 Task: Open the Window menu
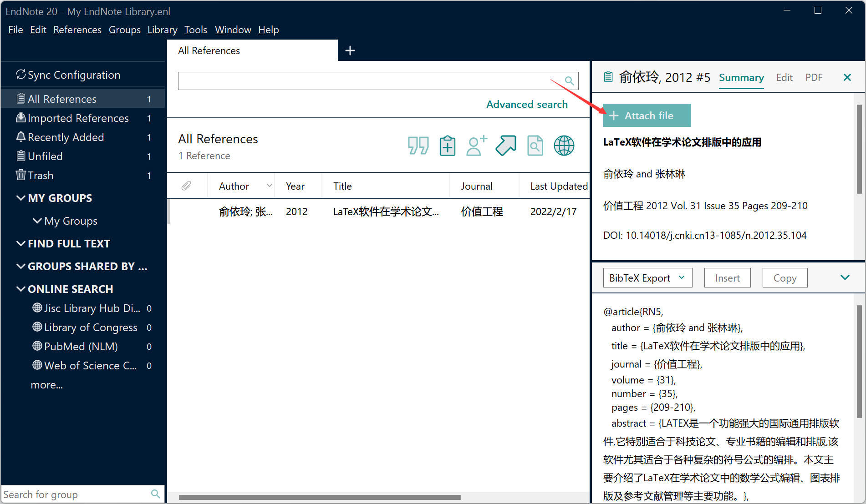(x=233, y=30)
